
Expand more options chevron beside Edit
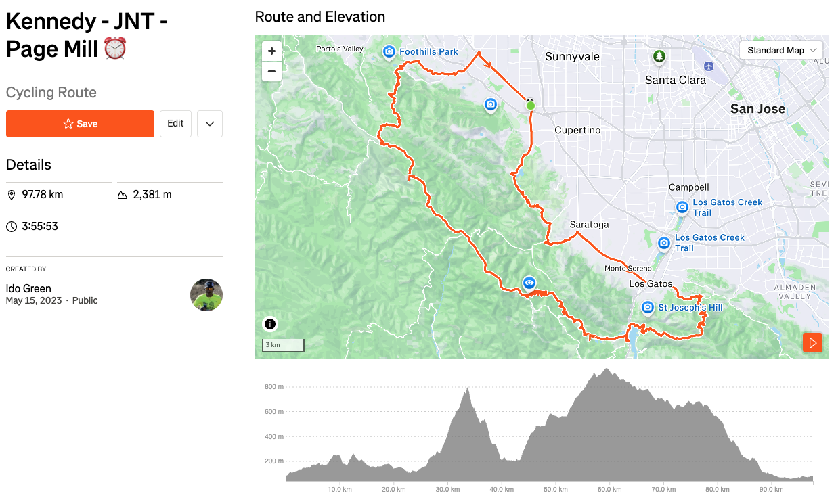coord(210,124)
